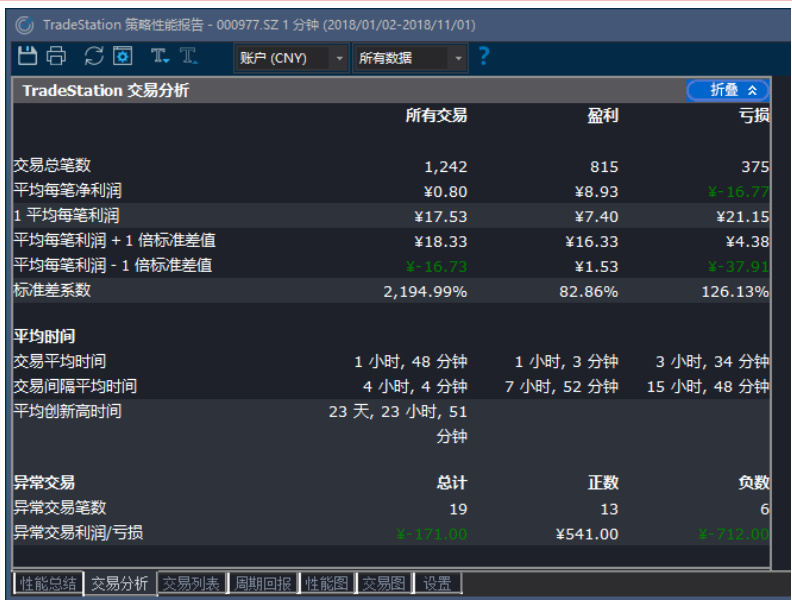Open the 交易列表 tab

pyautogui.click(x=191, y=583)
